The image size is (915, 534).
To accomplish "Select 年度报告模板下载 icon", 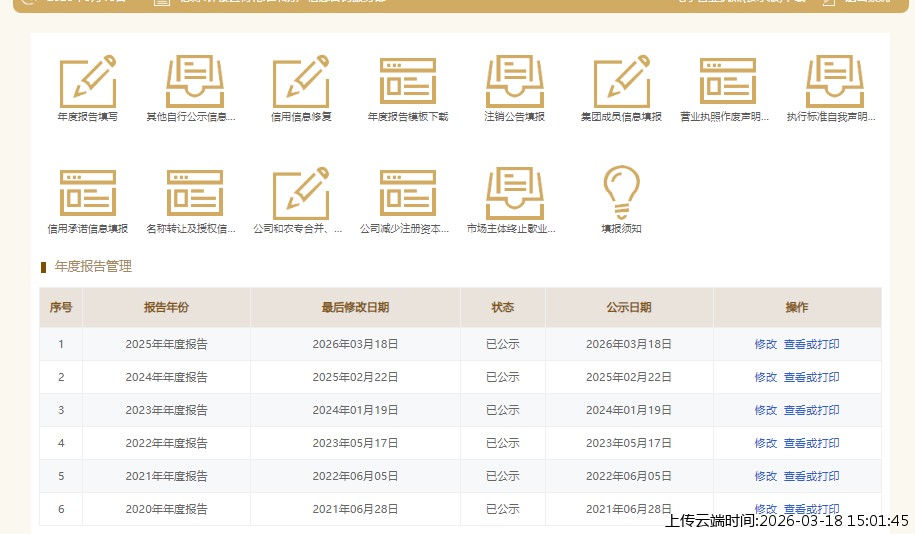I will coord(407,82).
